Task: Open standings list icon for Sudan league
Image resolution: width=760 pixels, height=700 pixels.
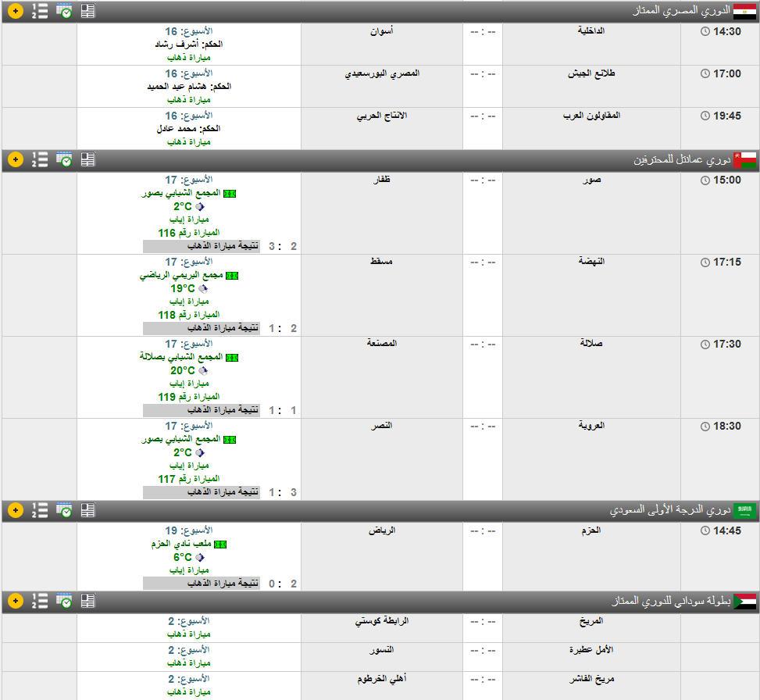Action: [39, 601]
